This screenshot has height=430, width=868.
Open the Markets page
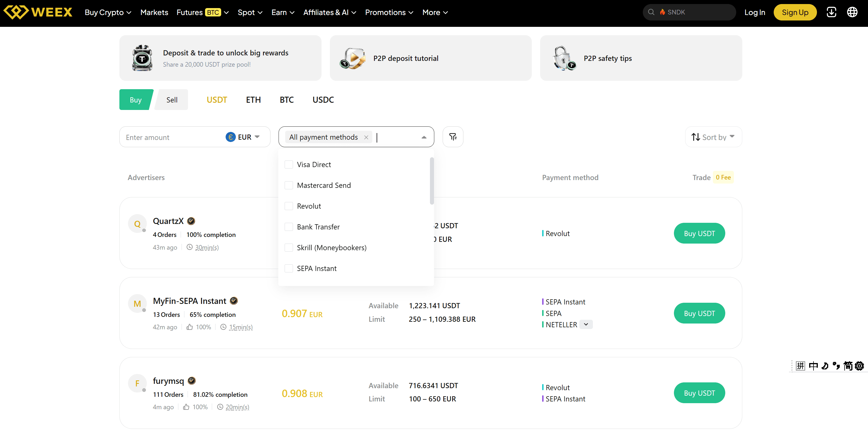(154, 12)
